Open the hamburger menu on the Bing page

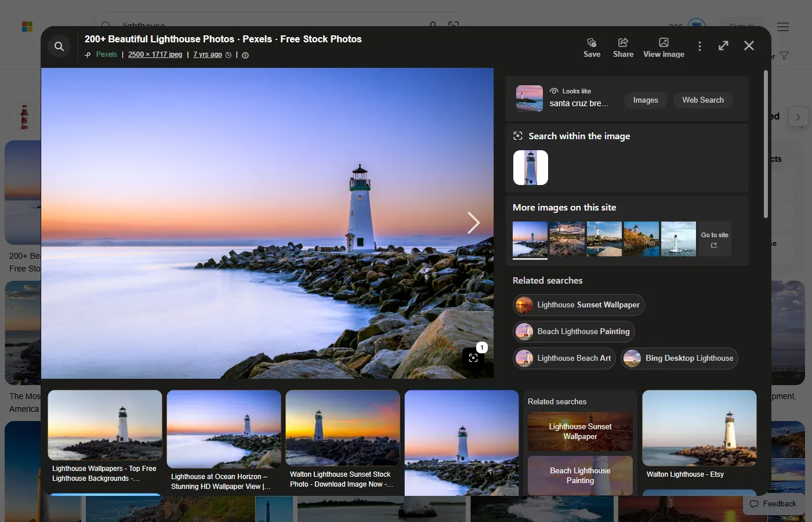(783, 27)
